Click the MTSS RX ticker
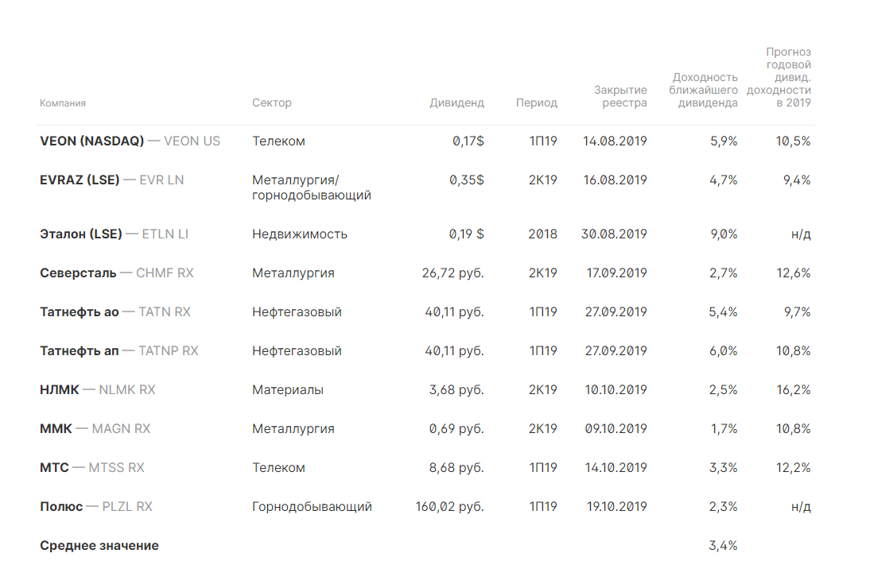Image resolution: width=870 pixels, height=588 pixels. click(117, 467)
